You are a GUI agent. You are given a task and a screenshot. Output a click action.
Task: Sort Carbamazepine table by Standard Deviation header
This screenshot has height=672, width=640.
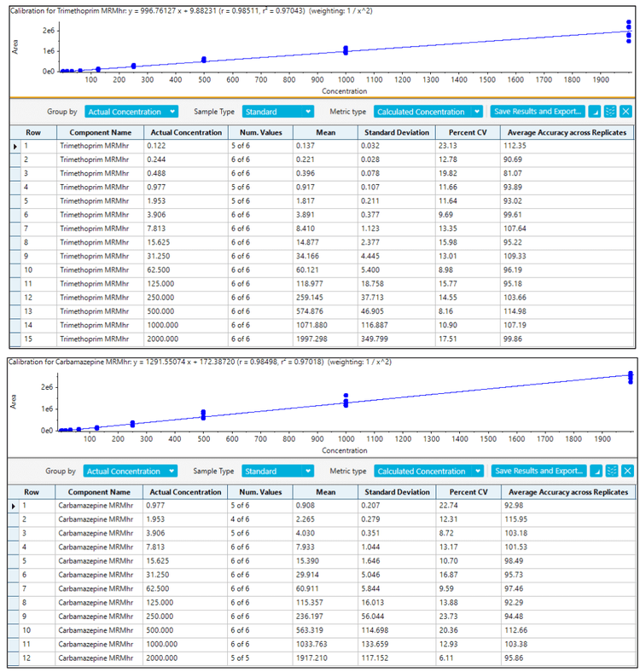397,492
